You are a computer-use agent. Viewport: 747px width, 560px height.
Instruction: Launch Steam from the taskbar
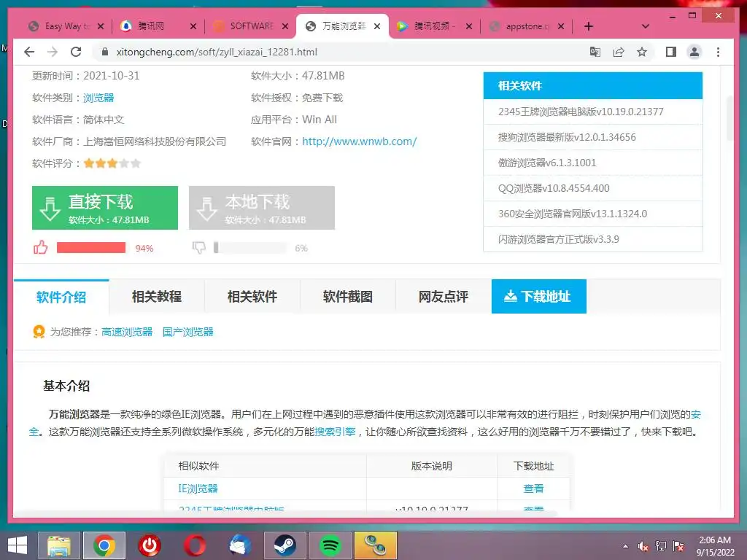(285, 545)
